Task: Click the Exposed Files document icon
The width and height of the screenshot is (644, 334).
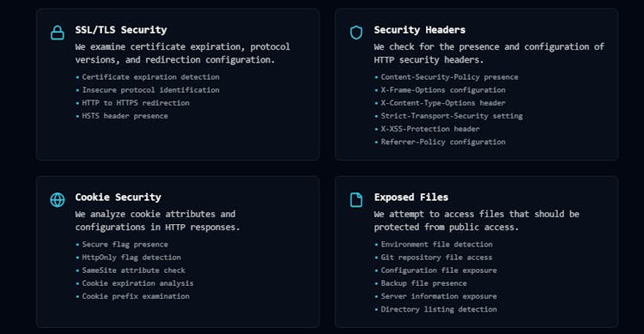Action: click(356, 200)
